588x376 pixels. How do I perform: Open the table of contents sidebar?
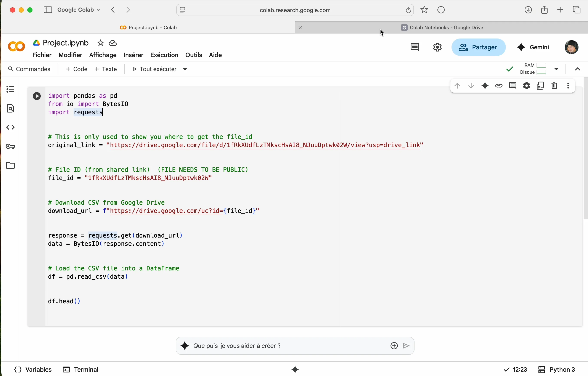point(10,89)
